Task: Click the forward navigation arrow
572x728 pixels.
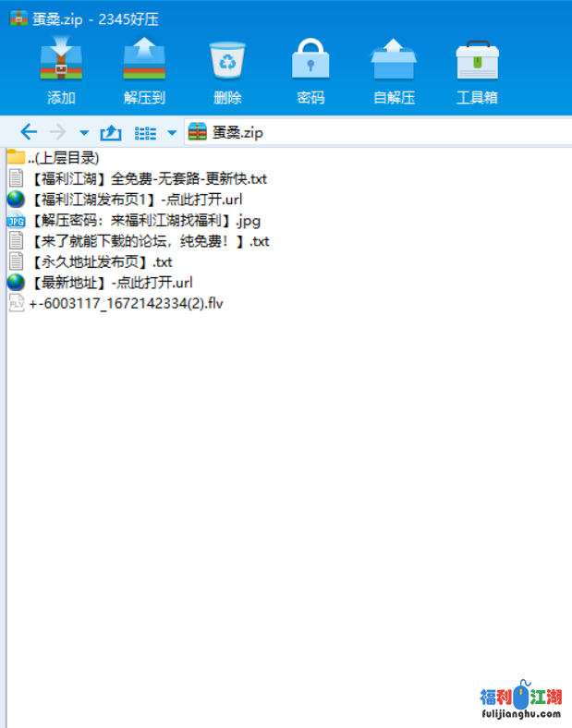Action: point(57,132)
